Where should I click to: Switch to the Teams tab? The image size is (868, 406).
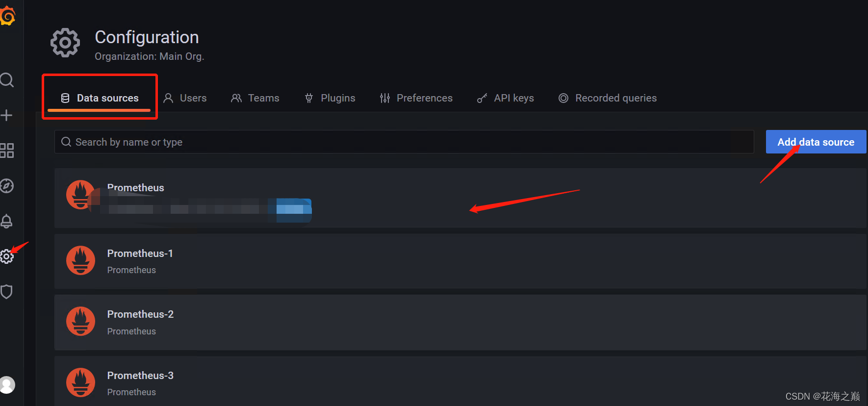pos(255,98)
